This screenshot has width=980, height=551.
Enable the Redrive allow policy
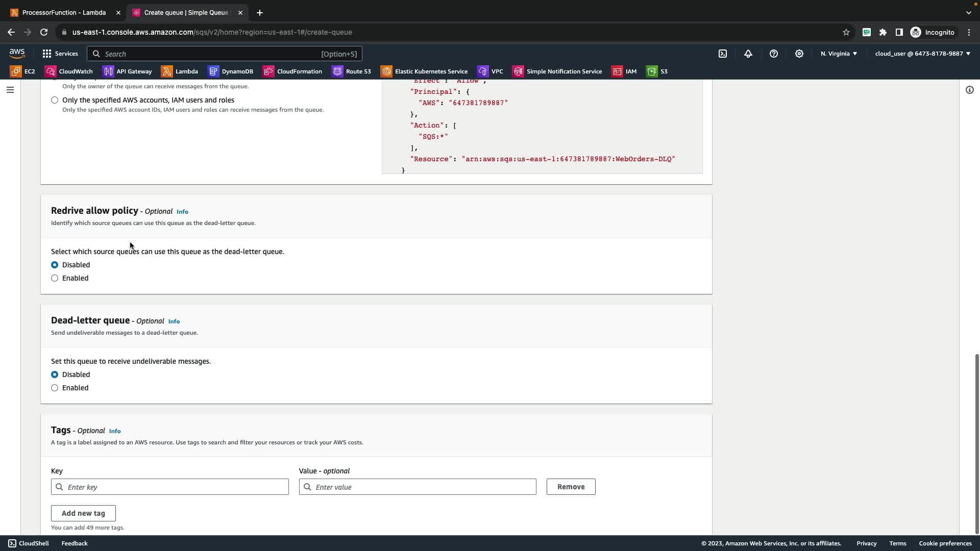coord(55,278)
